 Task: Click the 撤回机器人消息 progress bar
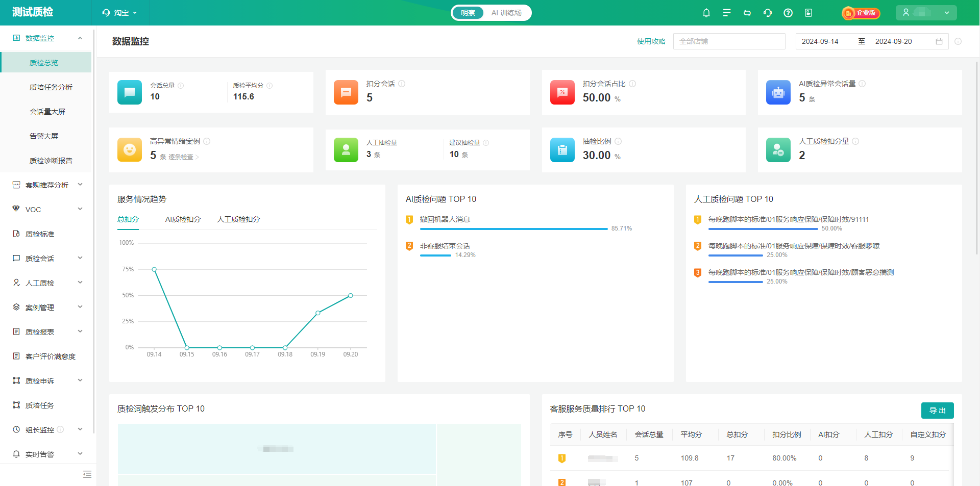click(513, 229)
